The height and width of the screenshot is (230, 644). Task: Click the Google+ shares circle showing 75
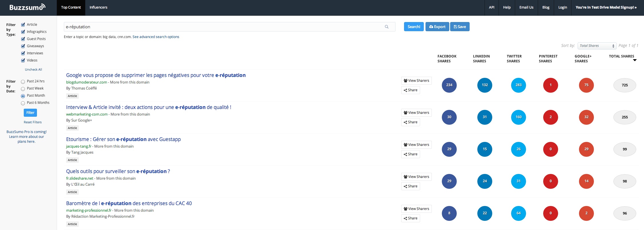(586, 85)
